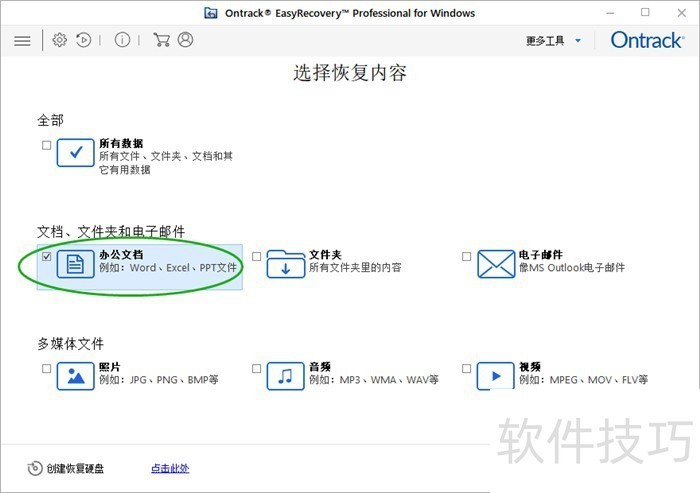Screen dimensions: 700x493
Task: Click the 办公文档 title text
Action: (121, 255)
